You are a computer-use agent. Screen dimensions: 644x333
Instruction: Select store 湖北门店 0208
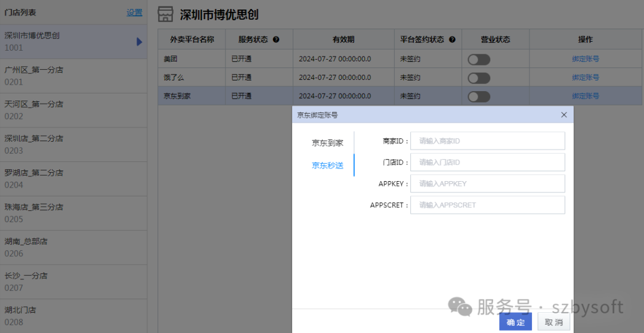[x=73, y=316]
